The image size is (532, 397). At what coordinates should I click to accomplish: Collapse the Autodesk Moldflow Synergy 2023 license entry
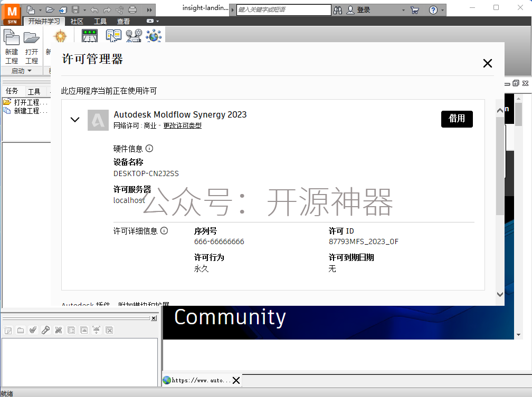coord(75,120)
